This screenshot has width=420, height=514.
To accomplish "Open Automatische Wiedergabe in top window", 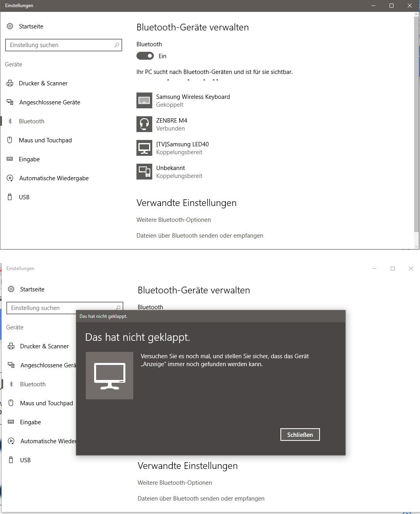I will click(x=54, y=178).
